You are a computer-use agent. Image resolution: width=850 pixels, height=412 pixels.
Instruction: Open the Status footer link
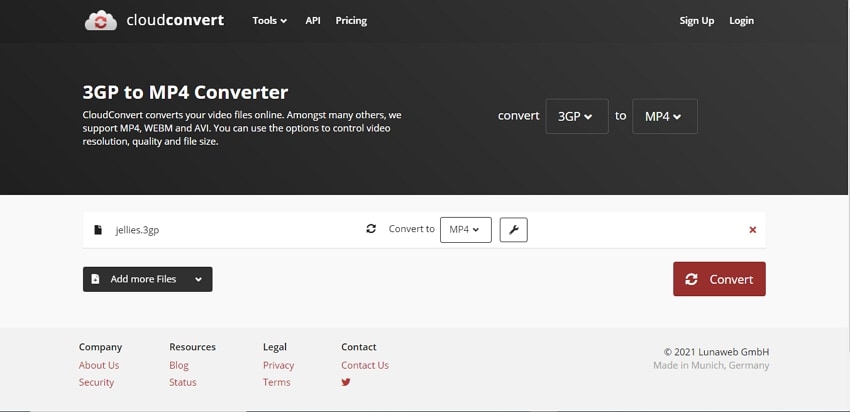click(183, 382)
